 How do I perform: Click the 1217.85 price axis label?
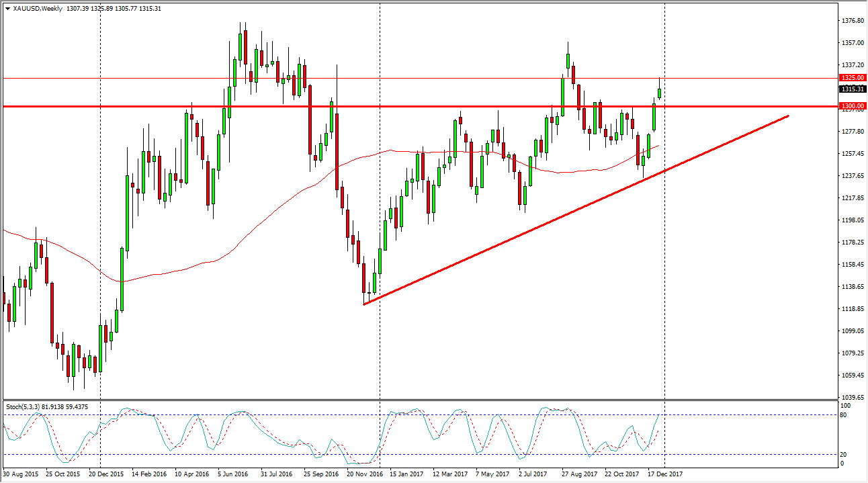(x=852, y=198)
